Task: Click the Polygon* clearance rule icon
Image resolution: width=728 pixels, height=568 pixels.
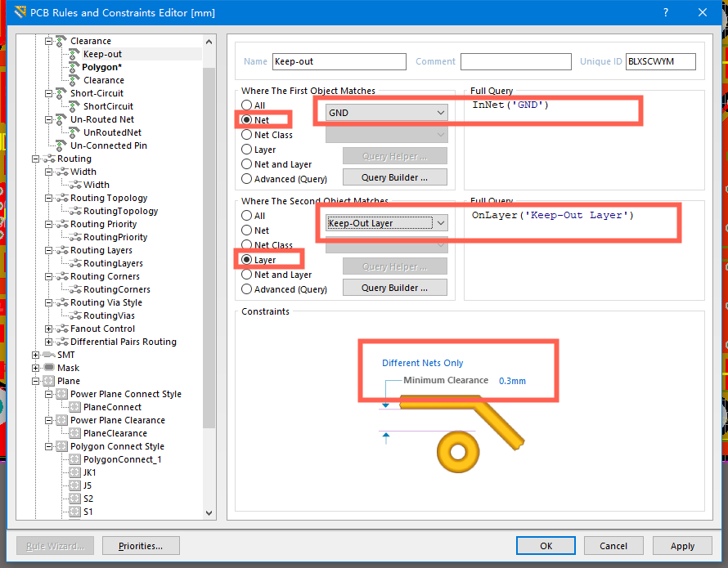Action: click(x=74, y=67)
